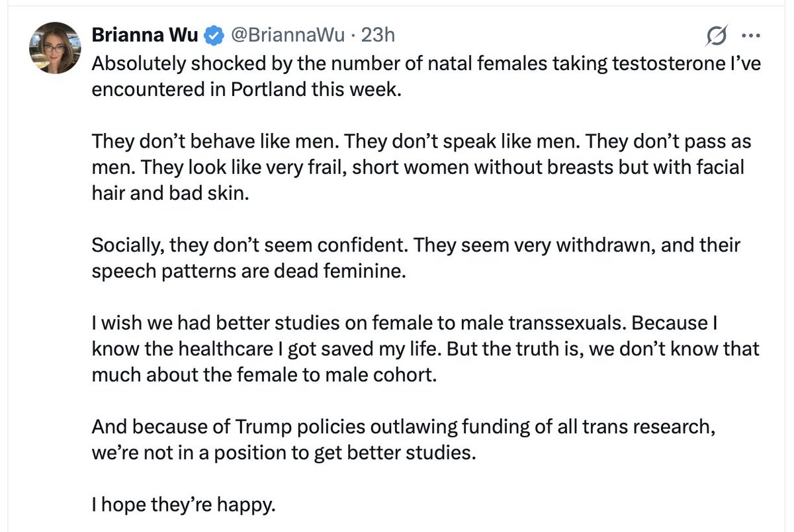Click the paragraph starting 'Absolutely shocked'
The width and height of the screenshot is (794, 532).
point(427,76)
